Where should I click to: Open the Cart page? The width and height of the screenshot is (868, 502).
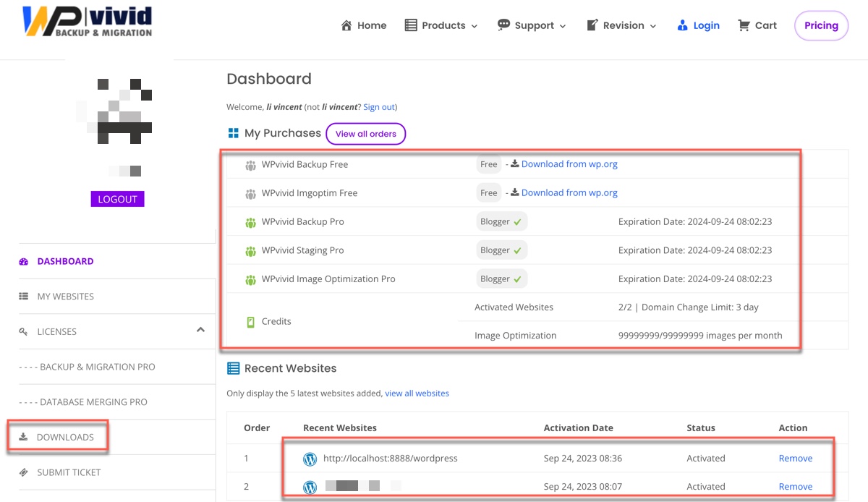pyautogui.click(x=757, y=25)
